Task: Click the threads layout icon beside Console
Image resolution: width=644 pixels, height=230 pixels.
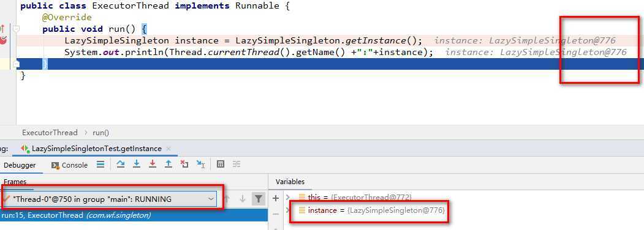Action: coord(100,165)
